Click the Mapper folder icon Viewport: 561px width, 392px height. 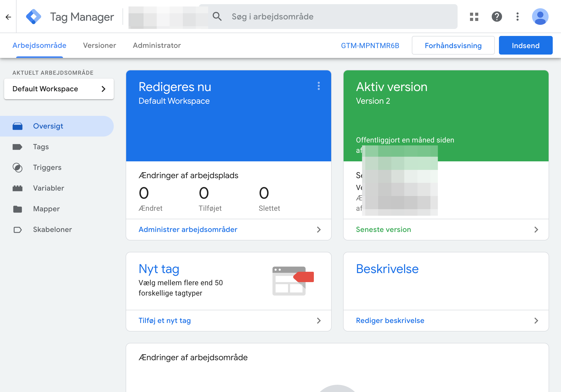coord(18,209)
